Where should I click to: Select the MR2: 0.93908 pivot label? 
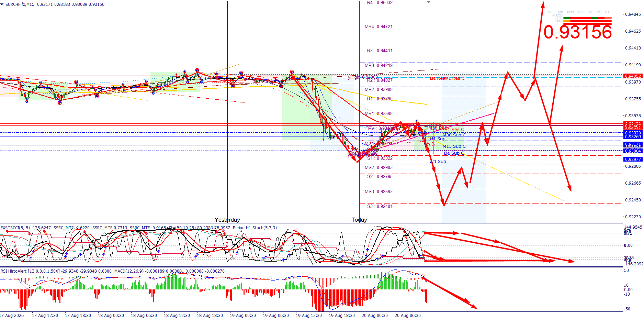(379, 89)
